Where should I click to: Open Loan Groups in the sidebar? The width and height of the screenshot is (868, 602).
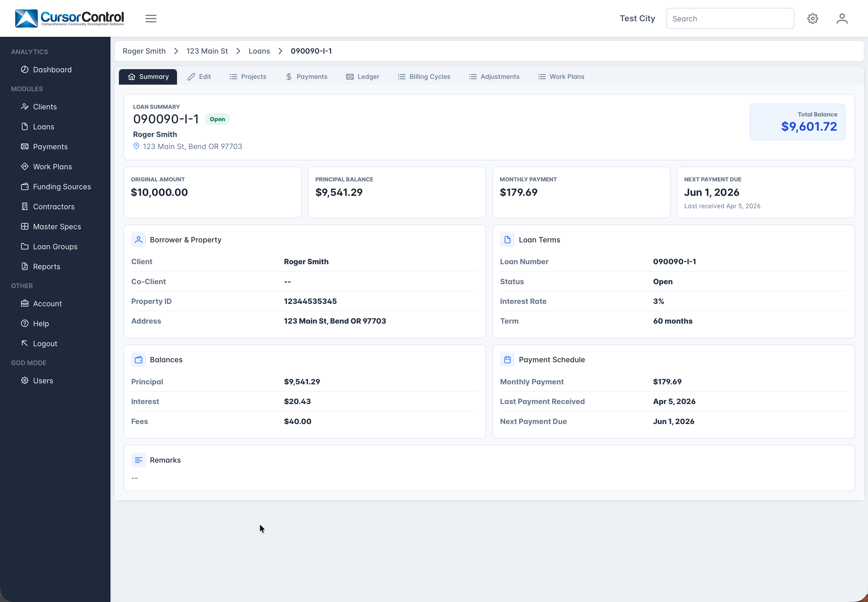click(55, 246)
